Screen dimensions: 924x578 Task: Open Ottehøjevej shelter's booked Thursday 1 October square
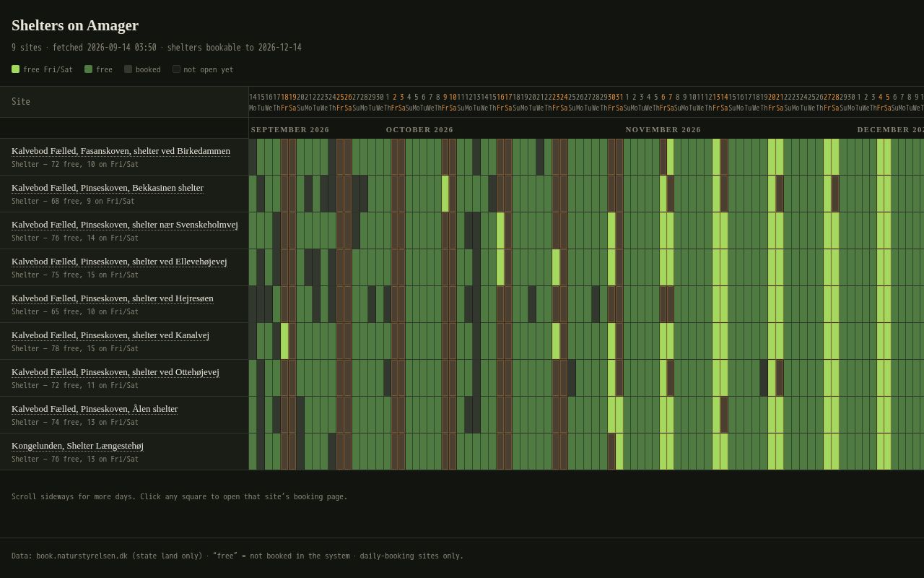(388, 378)
